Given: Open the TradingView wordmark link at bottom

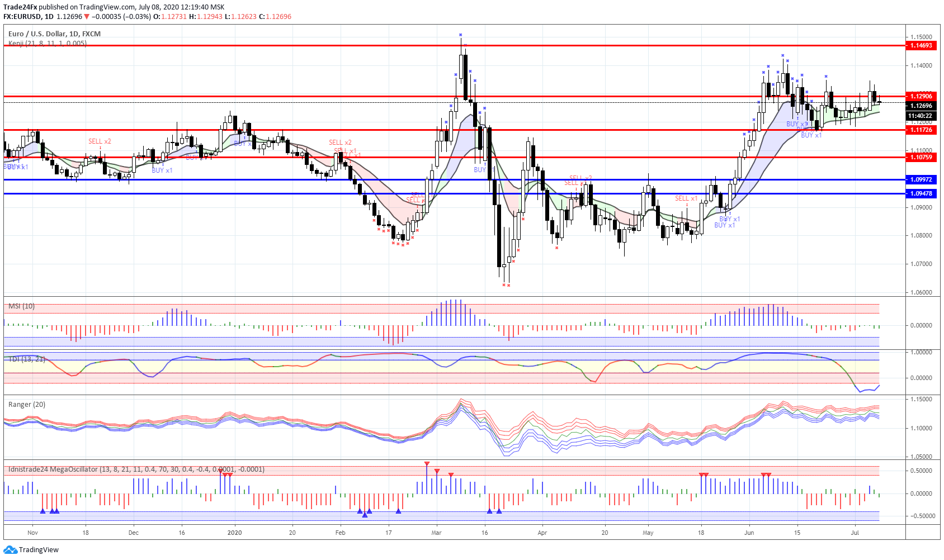Looking at the screenshot, I should coord(39,550).
